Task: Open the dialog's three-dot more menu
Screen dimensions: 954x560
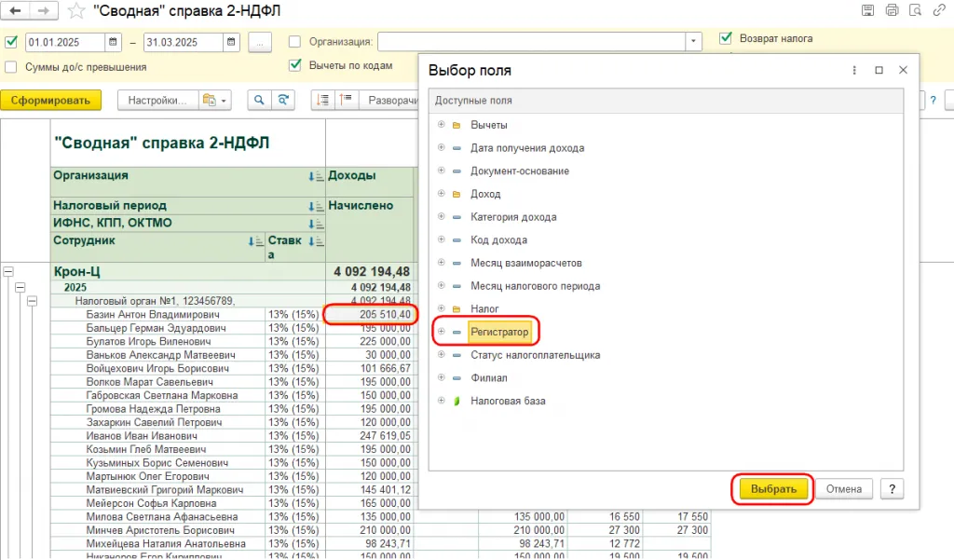Action: [854, 70]
